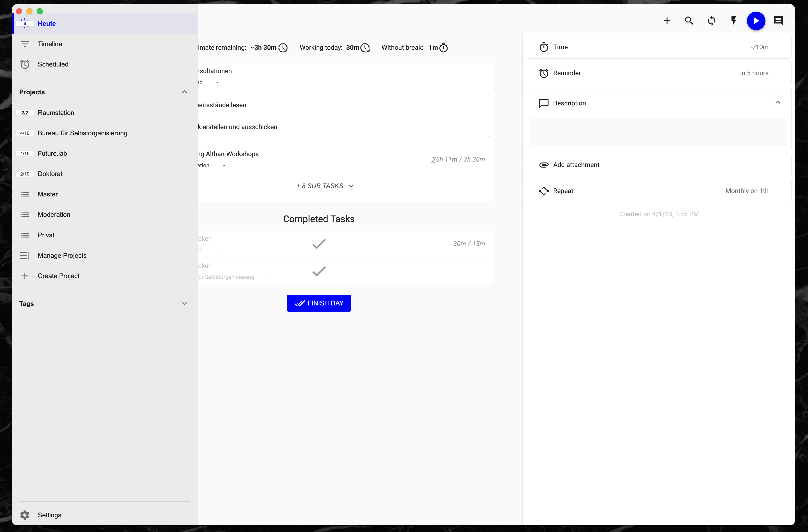Viewport: 808px width, 532px height.
Task: Start tracking with the blue play button
Action: coord(756,21)
